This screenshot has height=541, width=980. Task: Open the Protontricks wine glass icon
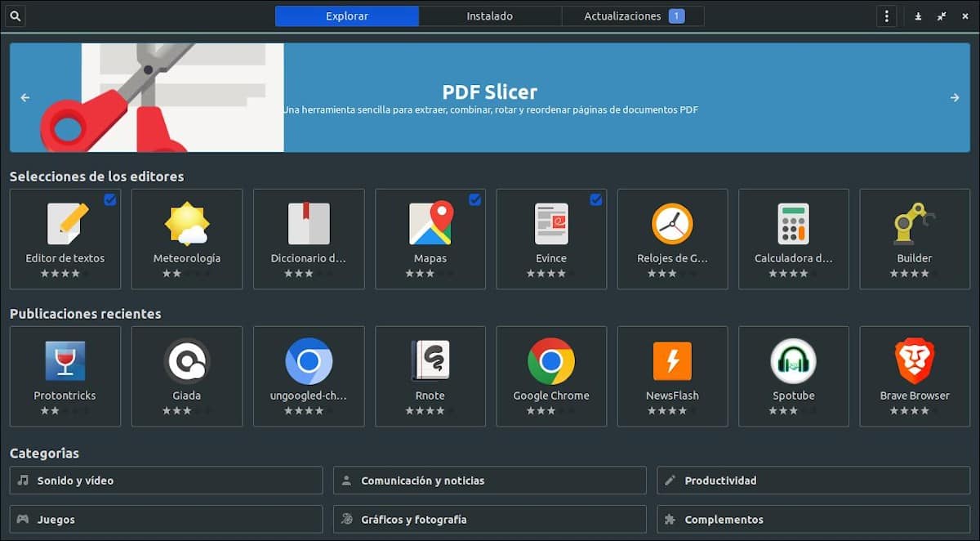click(65, 360)
